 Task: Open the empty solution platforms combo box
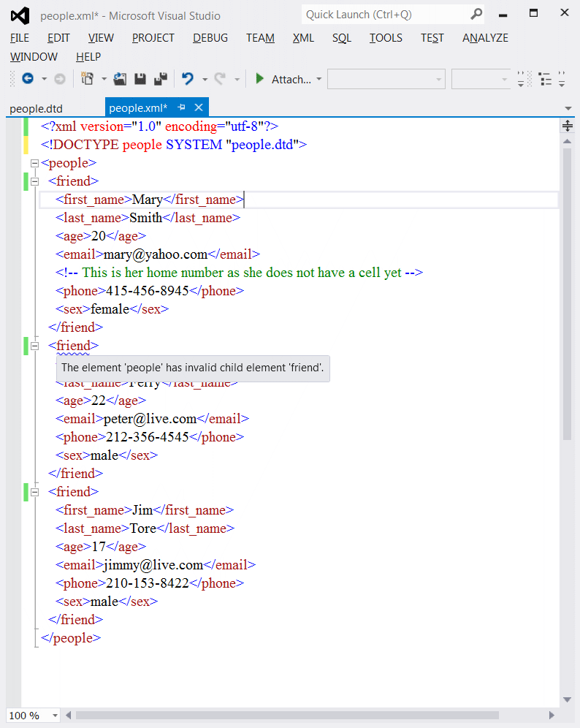coord(481,79)
